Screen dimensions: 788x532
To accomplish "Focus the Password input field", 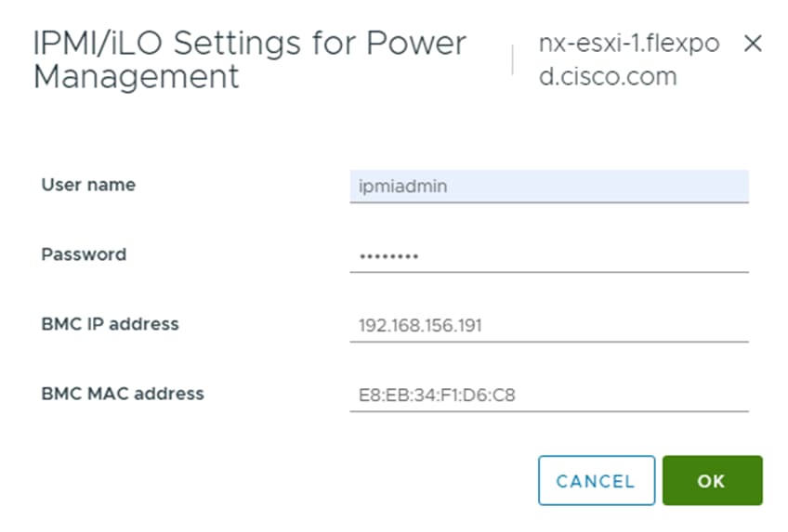I will (x=548, y=255).
